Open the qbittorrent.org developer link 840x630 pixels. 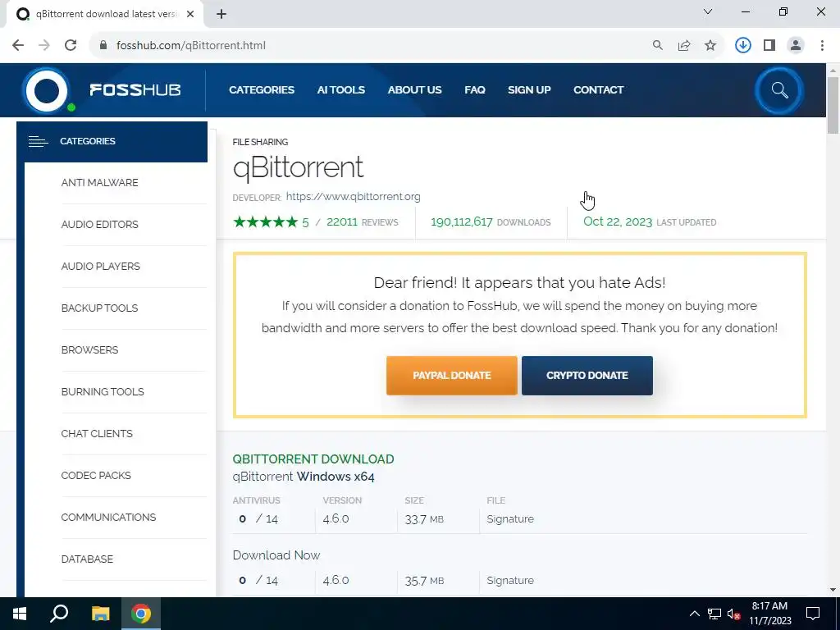(353, 197)
